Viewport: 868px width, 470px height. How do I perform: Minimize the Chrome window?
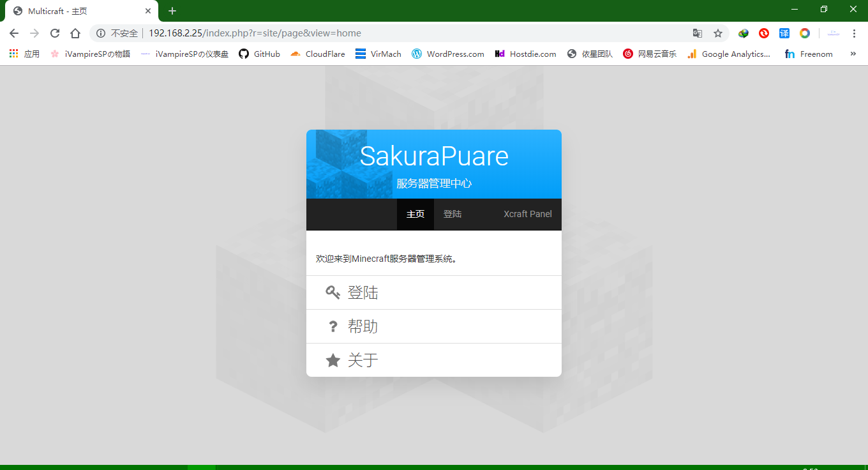[795, 10]
